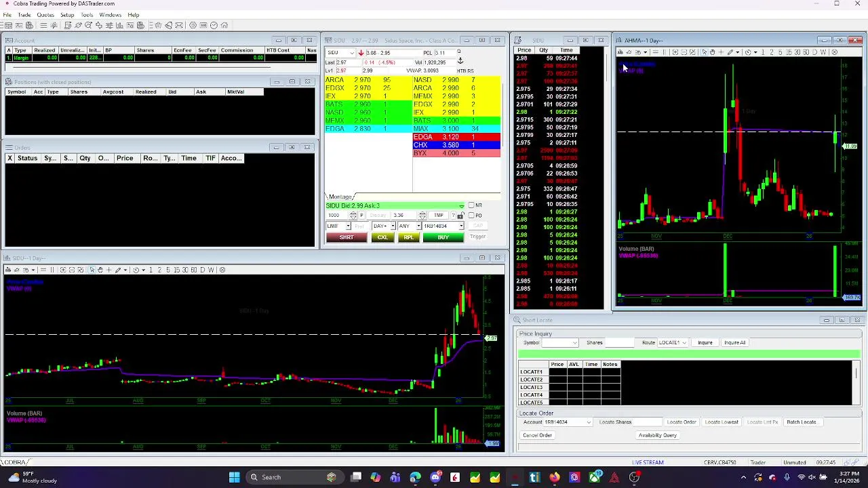Open the File menu

tap(7, 15)
